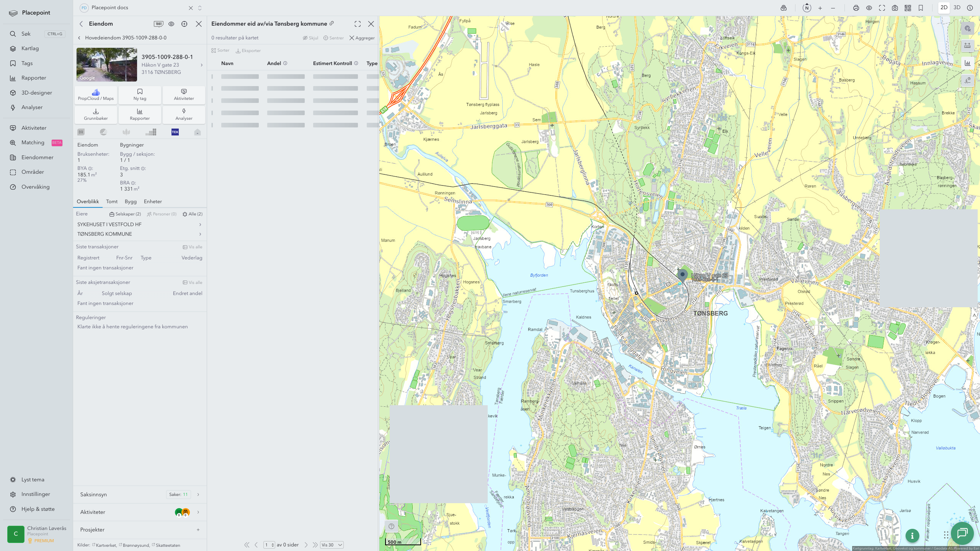Open PropCloud / Maps for this property

pos(96,95)
